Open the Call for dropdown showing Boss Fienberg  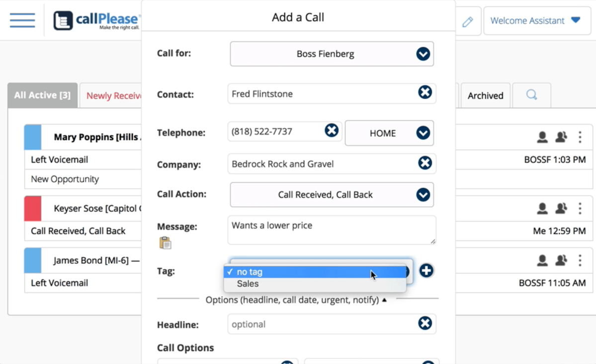[423, 54]
